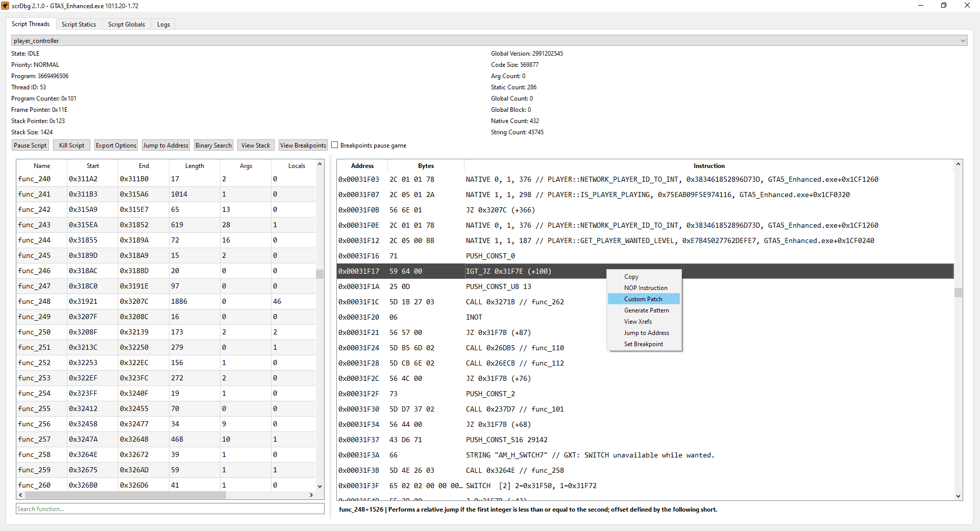Viewport: 980px width, 531px height.
Task: Start a Binary Search
Action: point(213,145)
